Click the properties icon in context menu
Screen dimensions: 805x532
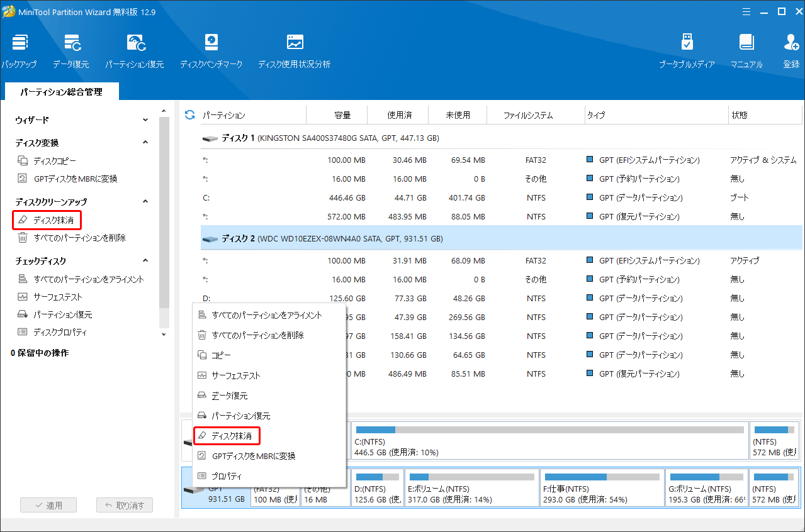click(202, 476)
